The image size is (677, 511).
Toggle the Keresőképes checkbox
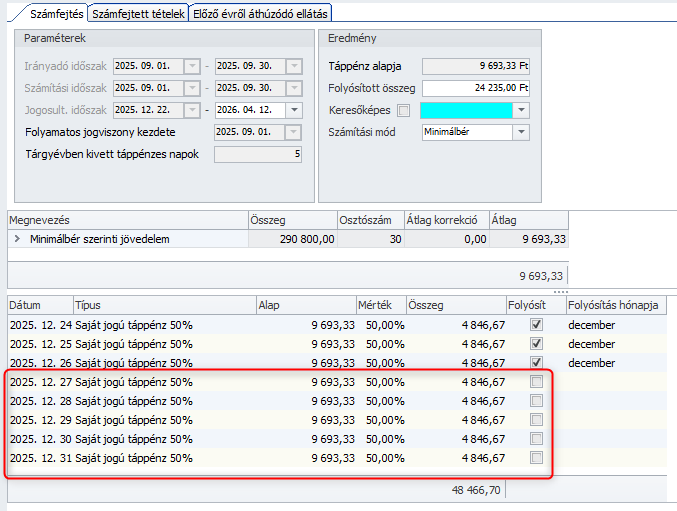tap(404, 110)
